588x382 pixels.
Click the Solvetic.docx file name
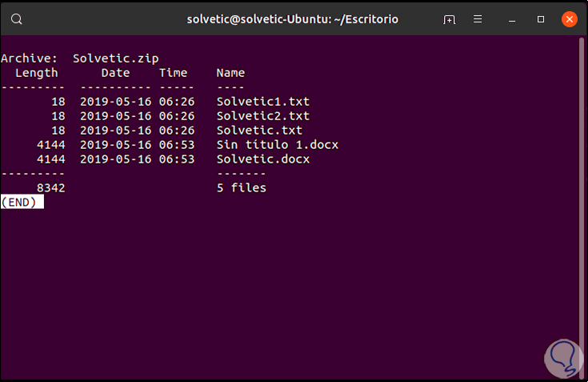(262, 159)
